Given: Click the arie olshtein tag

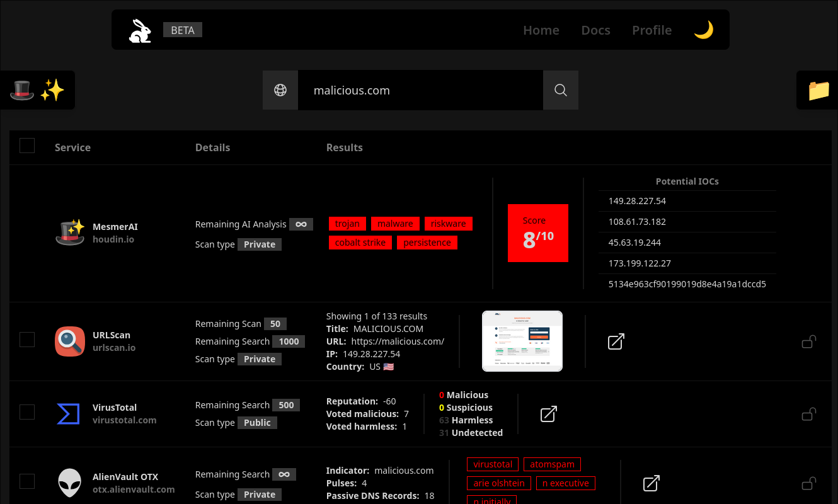Looking at the screenshot, I should point(499,483).
